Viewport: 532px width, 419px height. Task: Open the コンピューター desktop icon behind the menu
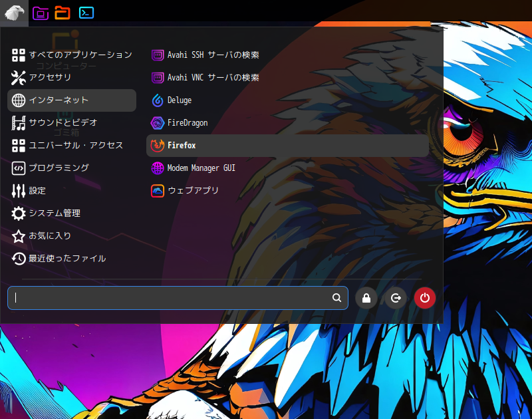tap(66, 49)
